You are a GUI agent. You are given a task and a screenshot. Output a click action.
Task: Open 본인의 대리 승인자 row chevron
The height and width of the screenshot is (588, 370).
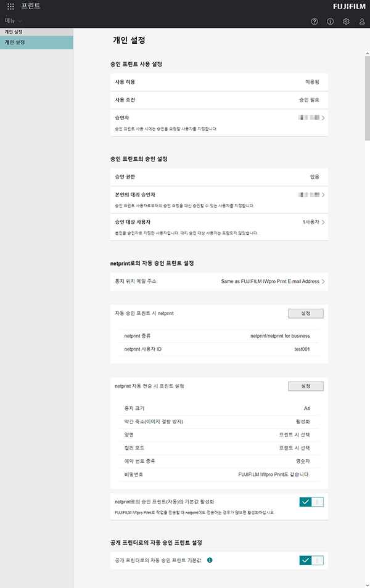coord(323,195)
